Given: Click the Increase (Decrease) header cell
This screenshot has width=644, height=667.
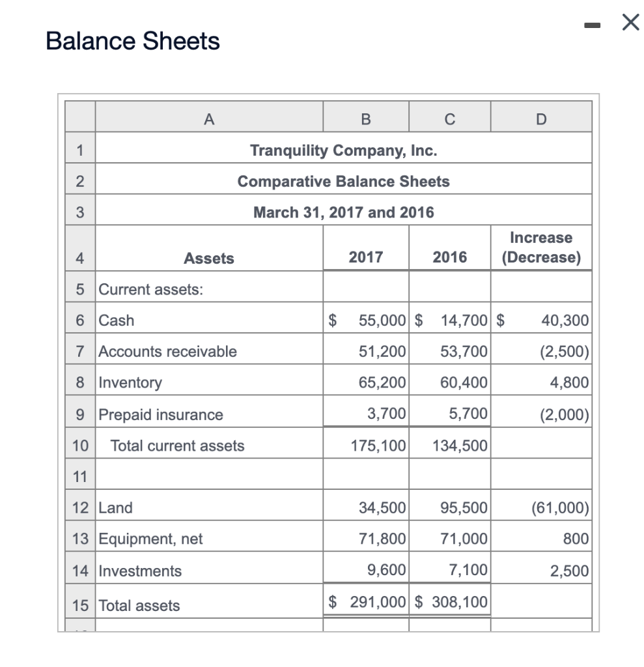Looking at the screenshot, I should pyautogui.click(x=541, y=248).
